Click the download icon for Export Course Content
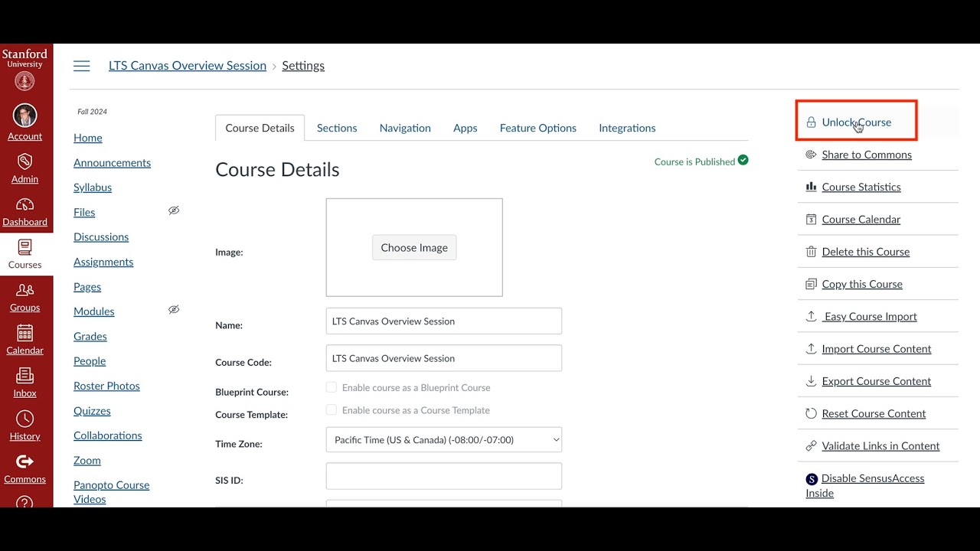This screenshot has height=551, width=980. [x=811, y=381]
